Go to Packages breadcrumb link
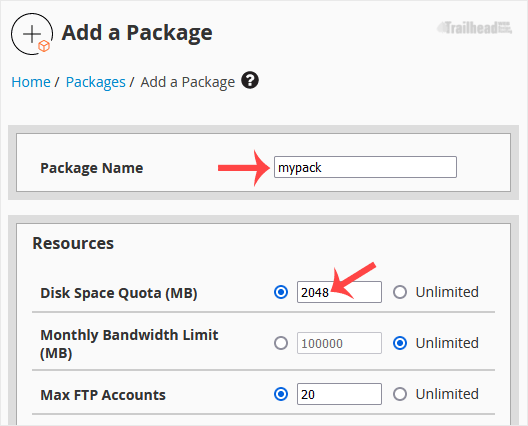Image resolution: width=528 pixels, height=426 pixels. point(96,82)
